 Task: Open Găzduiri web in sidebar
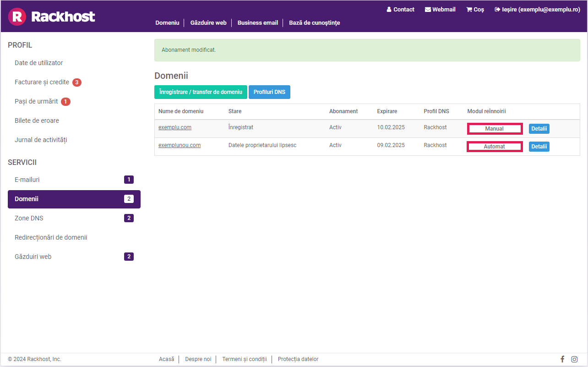74,257
